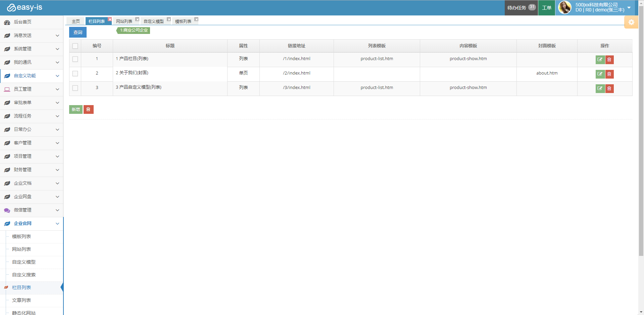This screenshot has height=315, width=644.
Task: Click the 自定义功能 blue leaf icon
Action: click(x=7, y=76)
